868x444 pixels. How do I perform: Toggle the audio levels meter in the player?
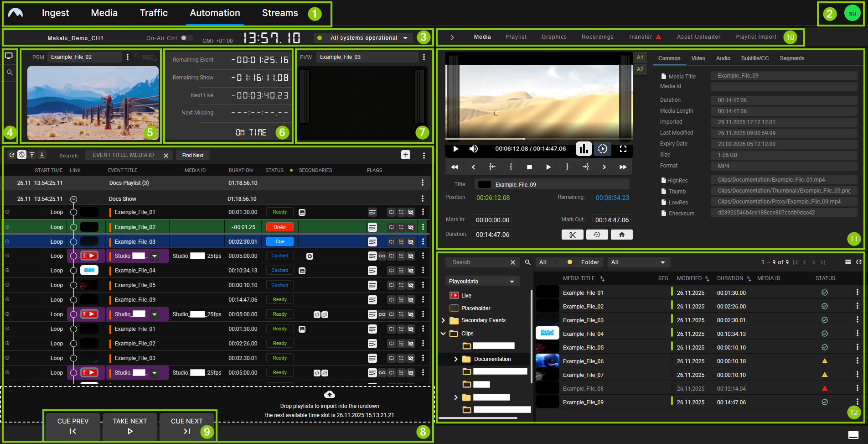click(584, 149)
